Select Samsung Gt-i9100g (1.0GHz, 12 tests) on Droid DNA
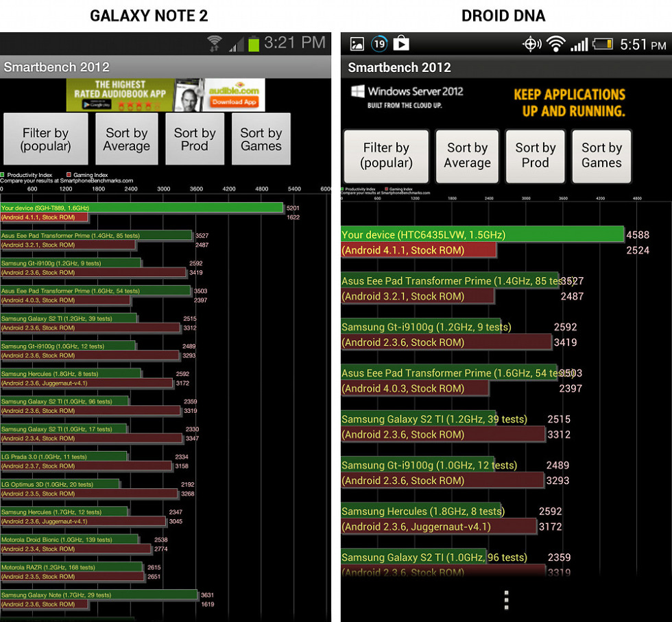The height and width of the screenshot is (622, 672). point(443,473)
